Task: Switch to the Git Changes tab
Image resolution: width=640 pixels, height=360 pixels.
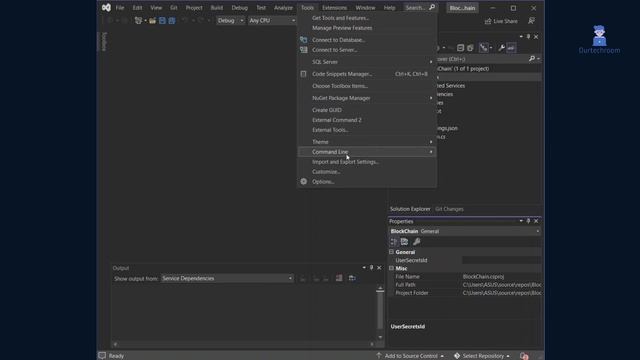Action: [x=449, y=209]
